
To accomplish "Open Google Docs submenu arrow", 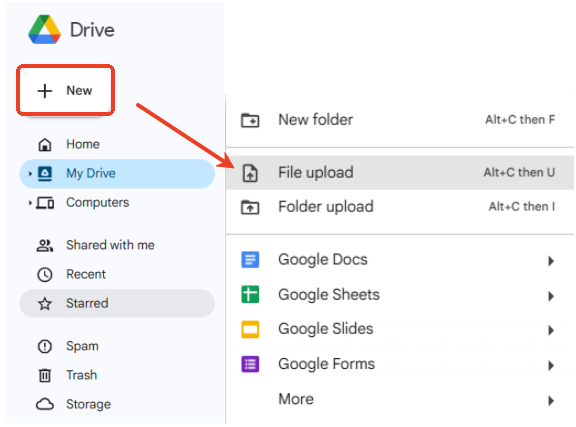I will (x=551, y=261).
